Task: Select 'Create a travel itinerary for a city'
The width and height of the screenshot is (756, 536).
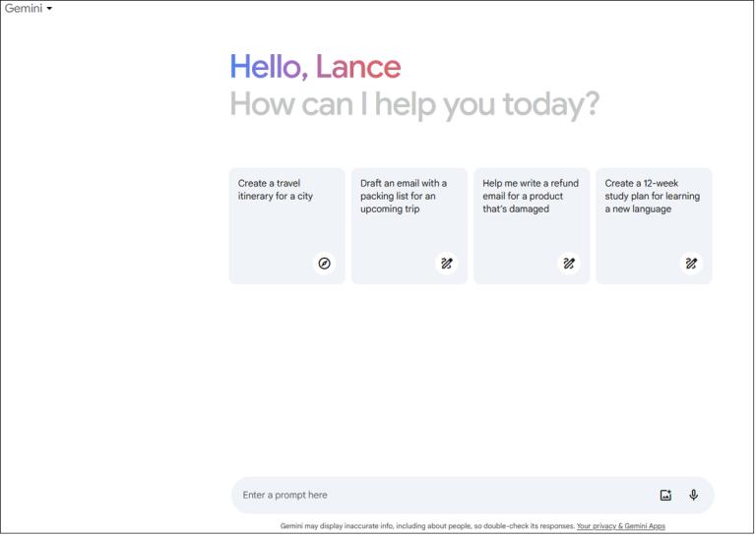Action: tap(286, 226)
